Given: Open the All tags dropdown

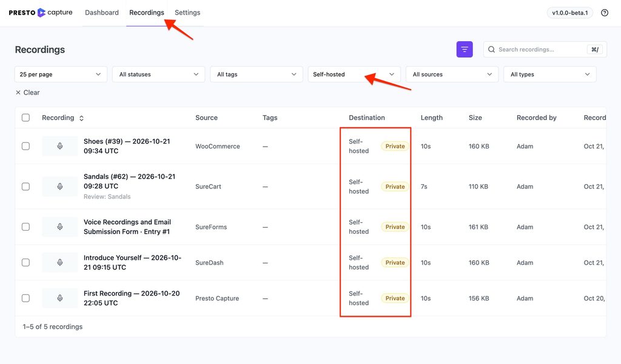Looking at the screenshot, I should (x=257, y=74).
